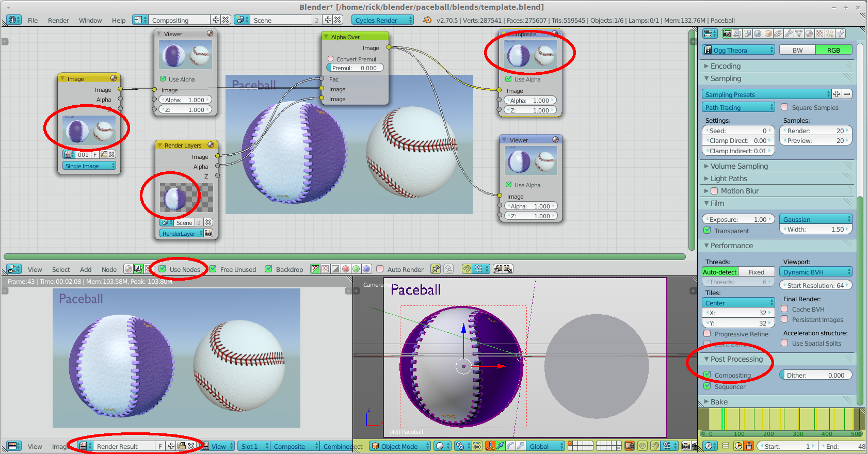Viewport: 868px width, 454px height.
Task: Expand the Encoding panel
Action: [725, 66]
